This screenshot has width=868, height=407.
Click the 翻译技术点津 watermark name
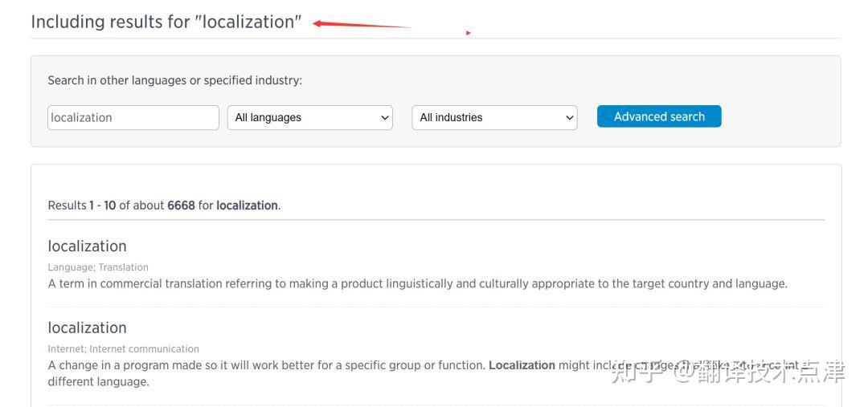(x=770, y=372)
